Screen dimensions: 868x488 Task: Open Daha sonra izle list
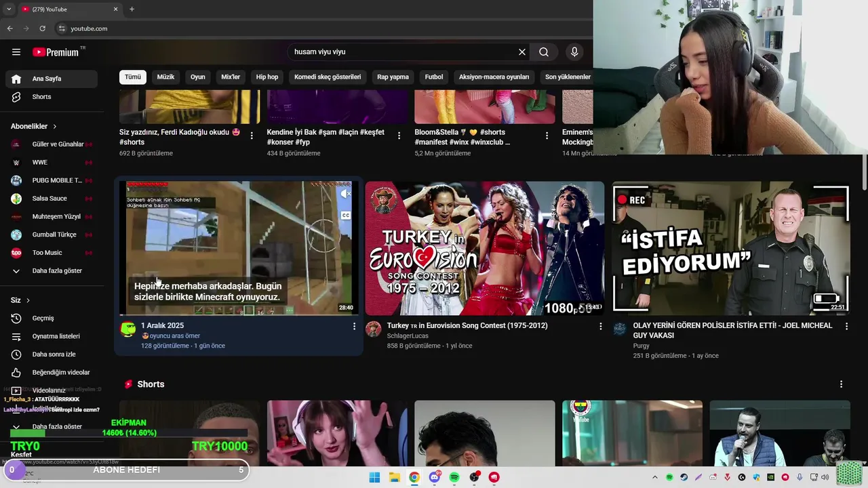(52, 354)
